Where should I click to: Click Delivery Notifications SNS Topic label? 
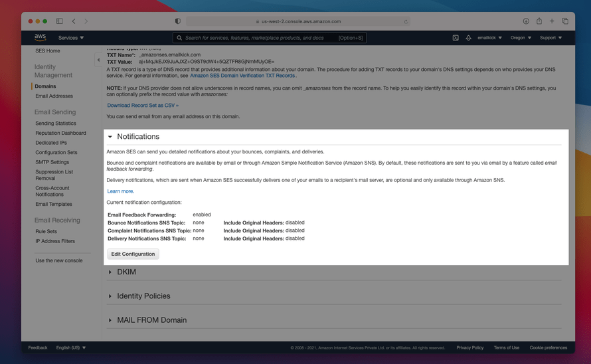[147, 238]
